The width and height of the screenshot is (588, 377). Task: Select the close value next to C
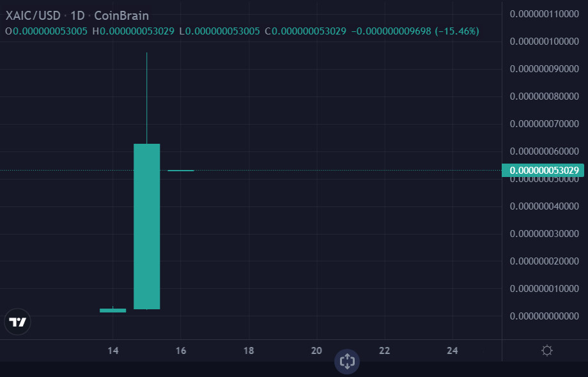pyautogui.click(x=309, y=31)
